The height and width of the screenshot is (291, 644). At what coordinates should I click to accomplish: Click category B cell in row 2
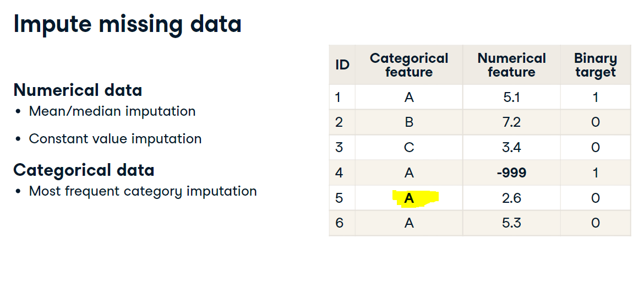point(408,122)
